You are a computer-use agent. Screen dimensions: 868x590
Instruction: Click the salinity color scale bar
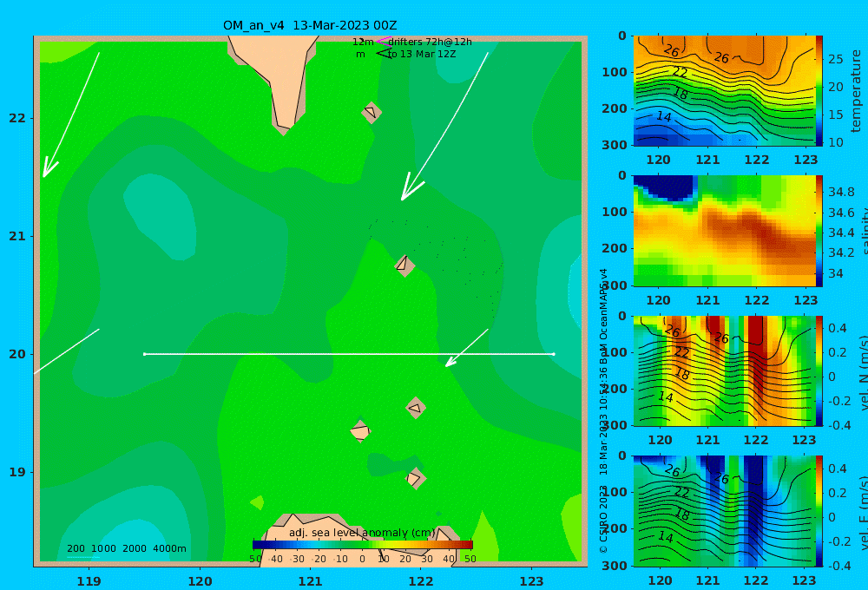coord(819,231)
